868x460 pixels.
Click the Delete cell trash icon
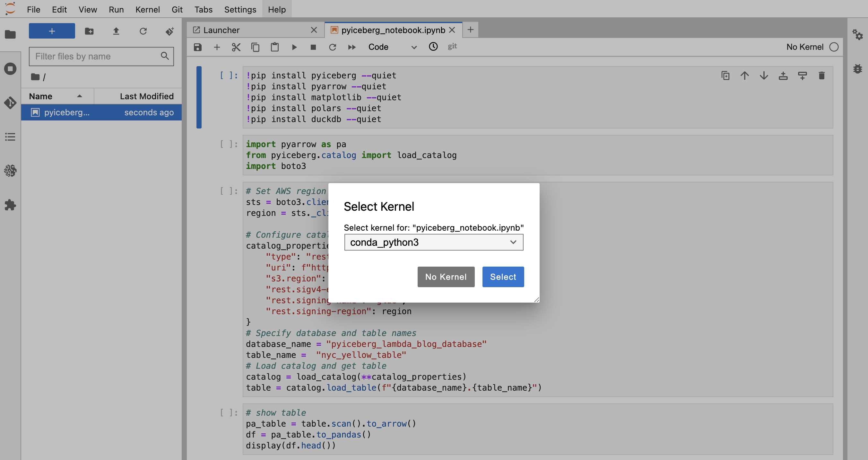[821, 75]
